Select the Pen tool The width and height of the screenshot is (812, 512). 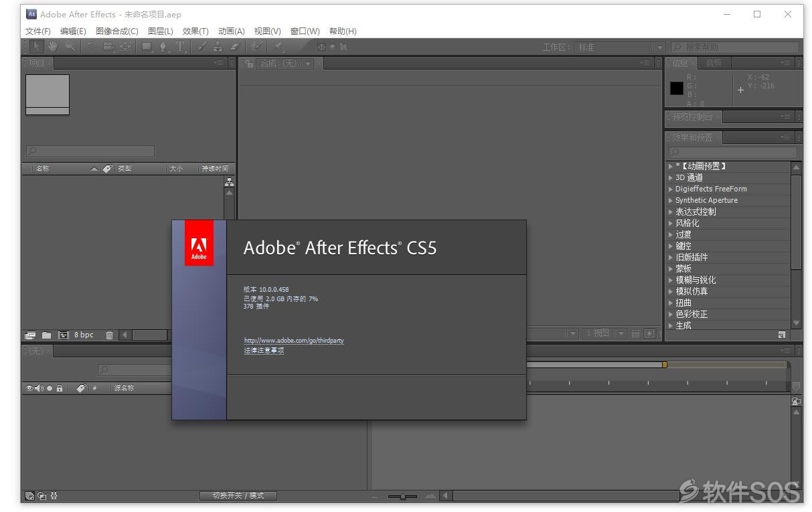(x=164, y=47)
